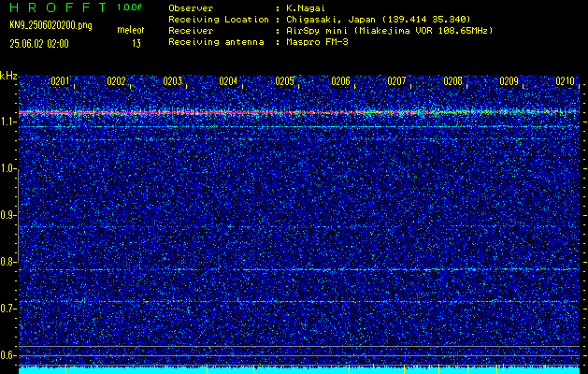Click the 0208 time marker
The image size is (588, 374).
point(453,81)
